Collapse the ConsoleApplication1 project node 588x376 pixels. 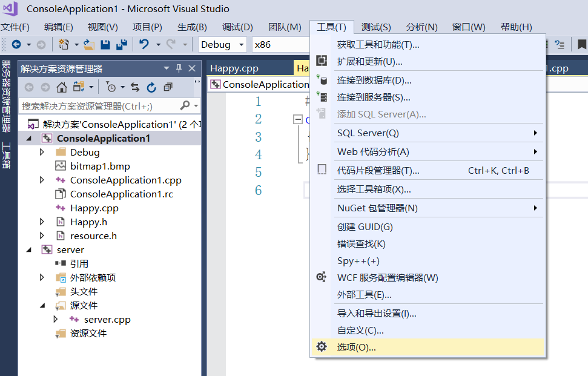pyautogui.click(x=29, y=138)
